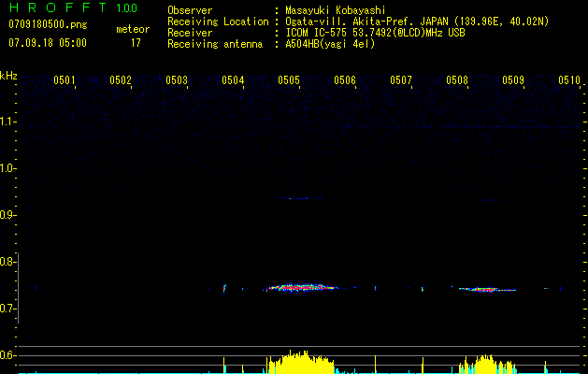Click the 0.9 kHz frequency label
This screenshot has height=374, width=588.
(7, 215)
